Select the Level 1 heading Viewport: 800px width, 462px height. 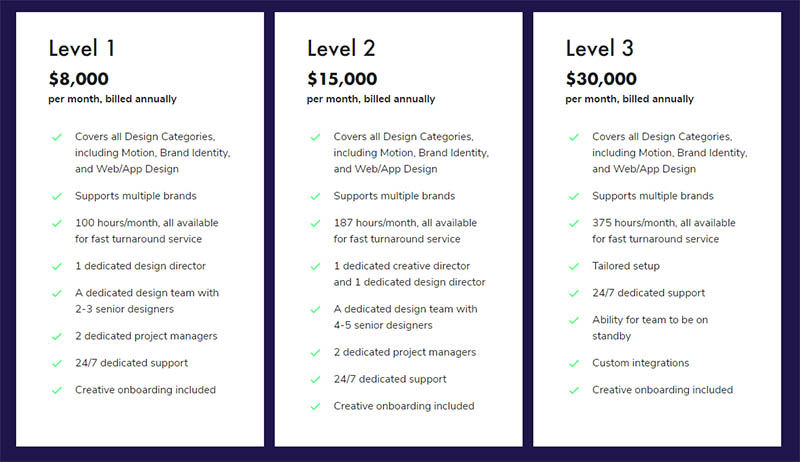(x=82, y=48)
